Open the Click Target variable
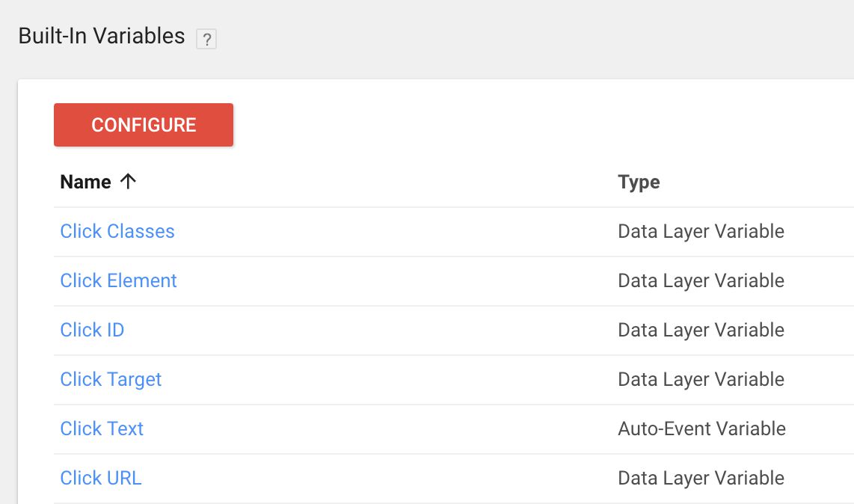 point(111,380)
